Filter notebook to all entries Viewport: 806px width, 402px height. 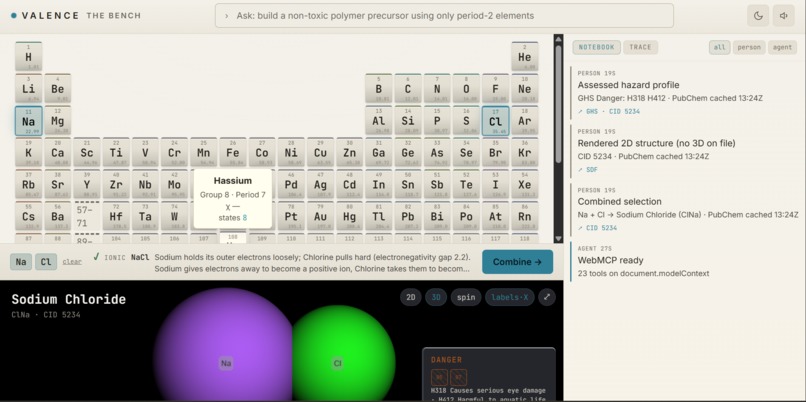(720, 47)
